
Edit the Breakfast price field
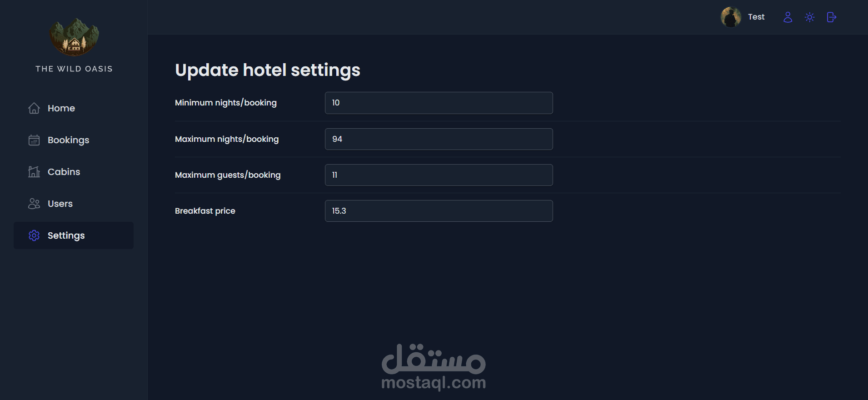click(439, 211)
